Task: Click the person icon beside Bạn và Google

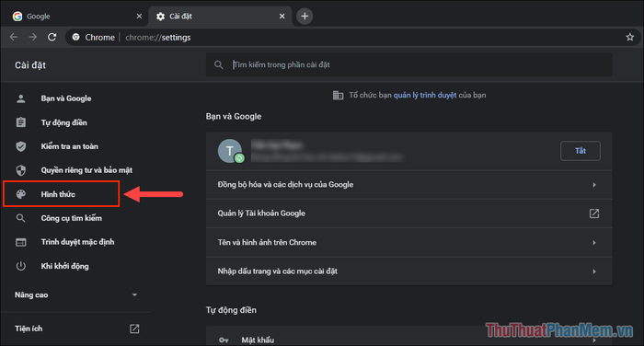Action: tap(20, 98)
